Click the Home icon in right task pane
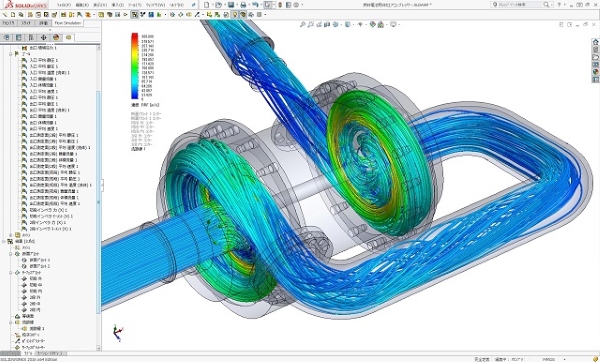600x362 pixels. click(595, 42)
